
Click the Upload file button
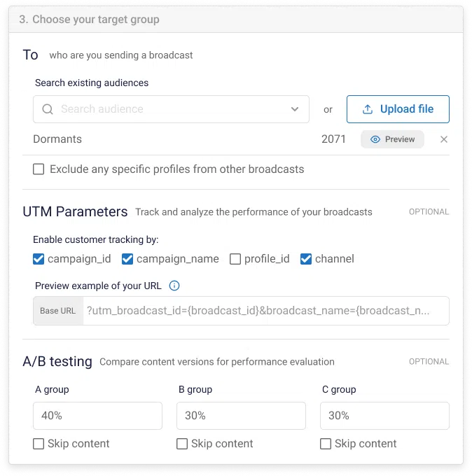[398, 109]
